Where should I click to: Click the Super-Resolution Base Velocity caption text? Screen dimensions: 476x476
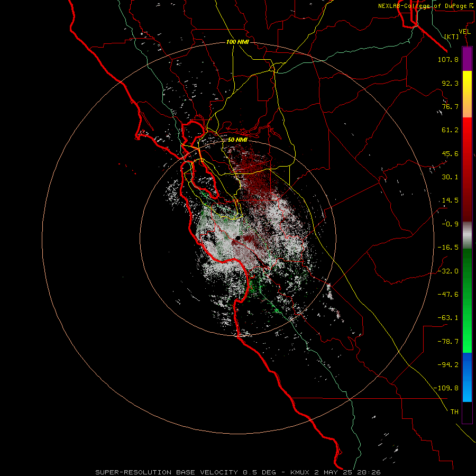(237, 472)
